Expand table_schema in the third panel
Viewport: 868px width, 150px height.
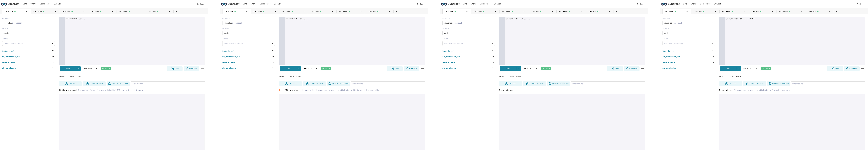coord(493,62)
